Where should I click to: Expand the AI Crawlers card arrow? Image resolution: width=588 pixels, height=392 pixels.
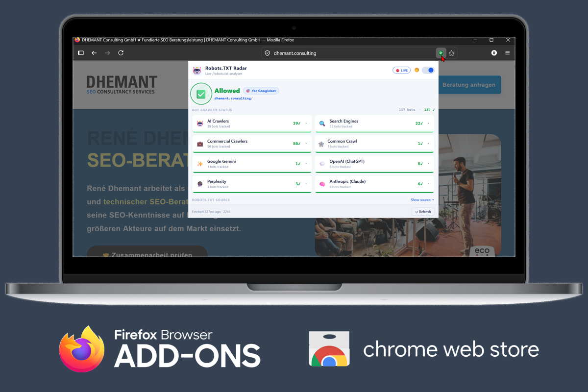[x=306, y=123]
